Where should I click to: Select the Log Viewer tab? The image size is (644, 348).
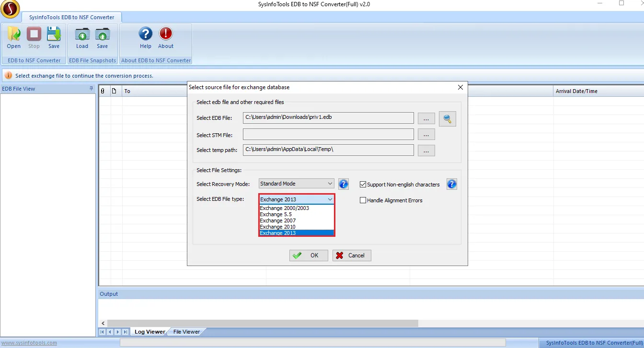(x=149, y=332)
